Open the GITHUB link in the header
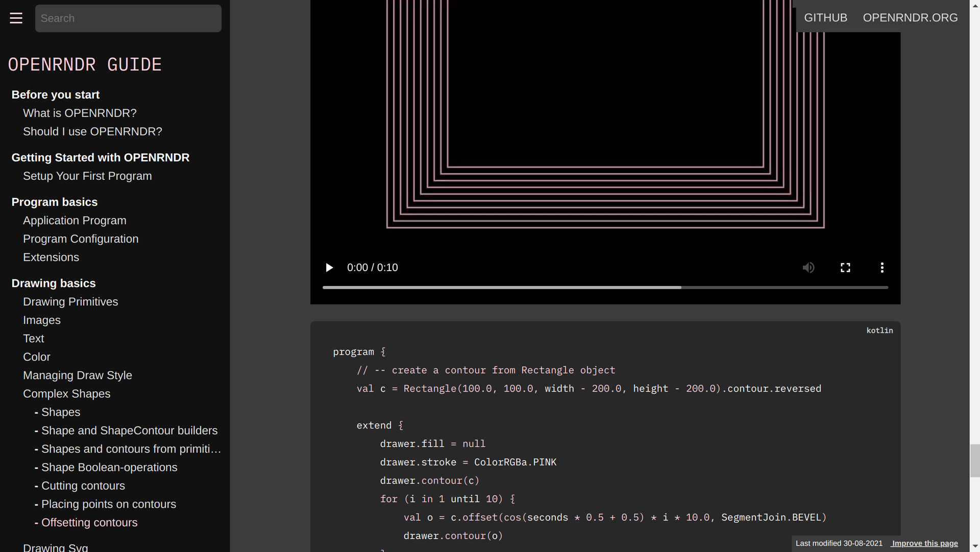The height and width of the screenshot is (552, 980). click(x=825, y=18)
